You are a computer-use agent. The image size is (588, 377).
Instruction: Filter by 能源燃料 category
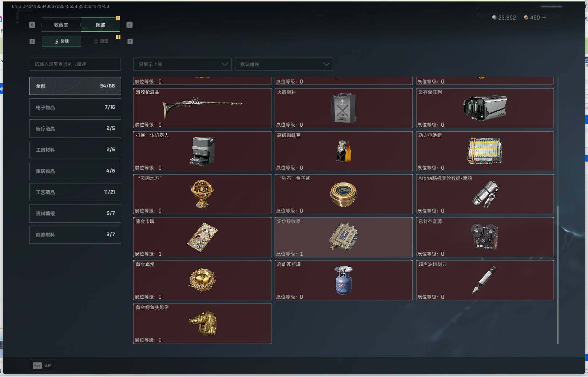[x=75, y=235]
